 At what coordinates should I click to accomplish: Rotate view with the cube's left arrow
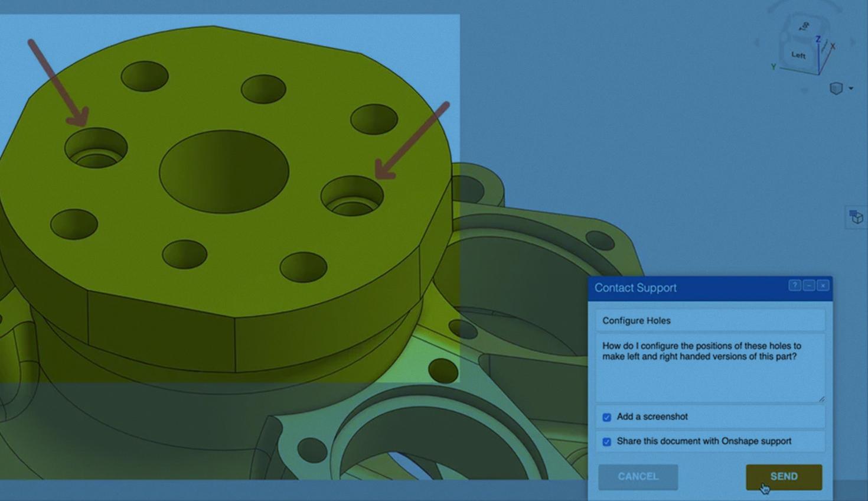coord(757,43)
